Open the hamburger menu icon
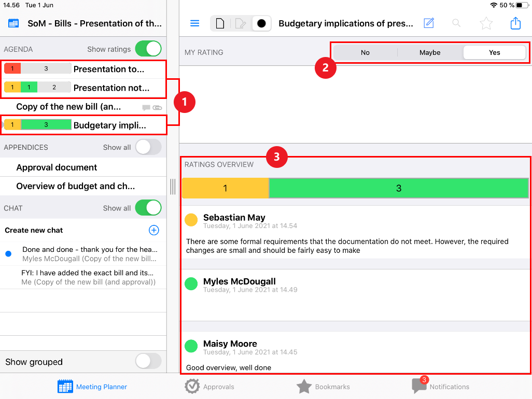532x399 pixels. pos(195,23)
